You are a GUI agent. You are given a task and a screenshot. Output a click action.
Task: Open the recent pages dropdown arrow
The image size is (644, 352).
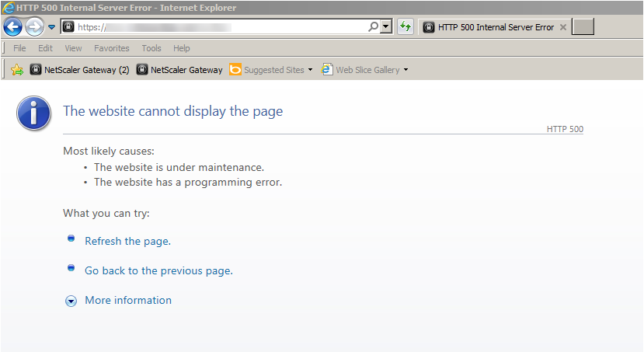click(51, 26)
